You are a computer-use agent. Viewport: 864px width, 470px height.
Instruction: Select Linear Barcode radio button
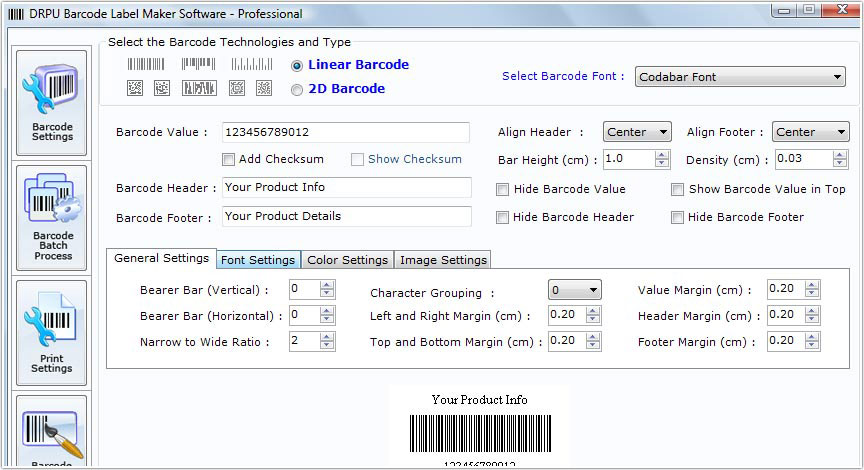click(297, 66)
